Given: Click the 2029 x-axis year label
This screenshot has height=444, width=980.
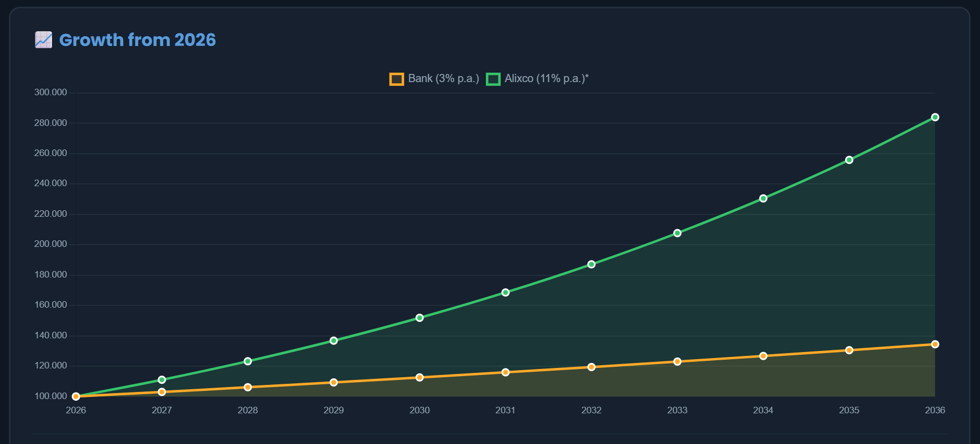Looking at the screenshot, I should 334,410.
